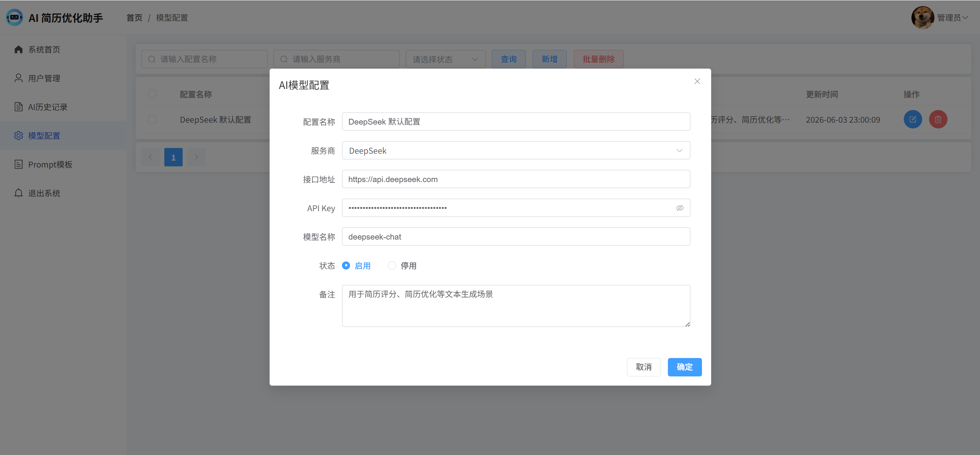Click the 确定 button
Screen dimensions: 980x455
[684, 367]
